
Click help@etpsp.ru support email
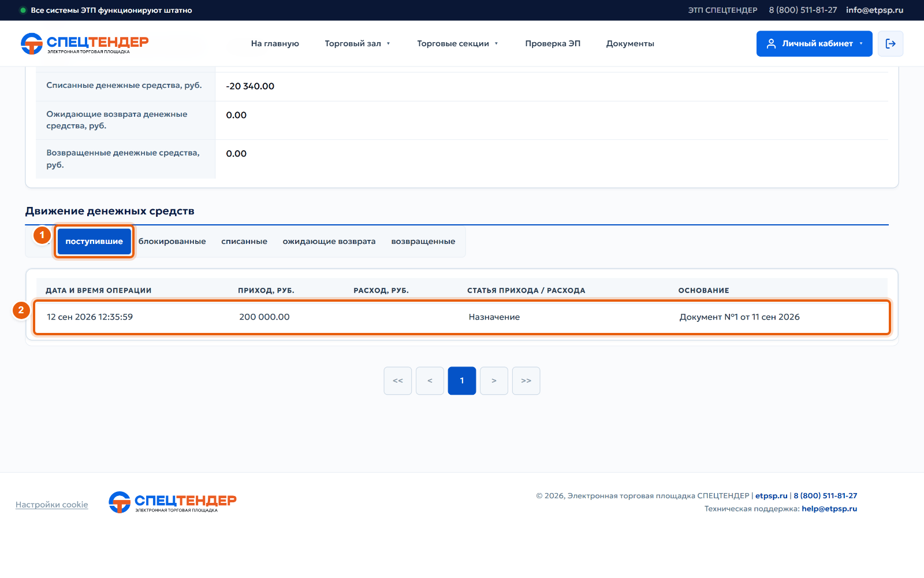(x=829, y=509)
